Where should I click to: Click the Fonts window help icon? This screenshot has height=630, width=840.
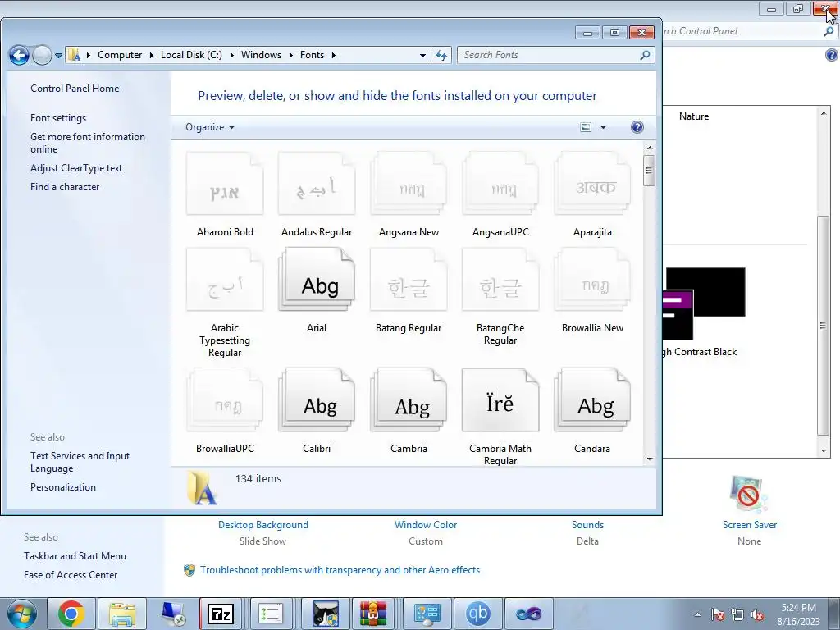point(637,127)
